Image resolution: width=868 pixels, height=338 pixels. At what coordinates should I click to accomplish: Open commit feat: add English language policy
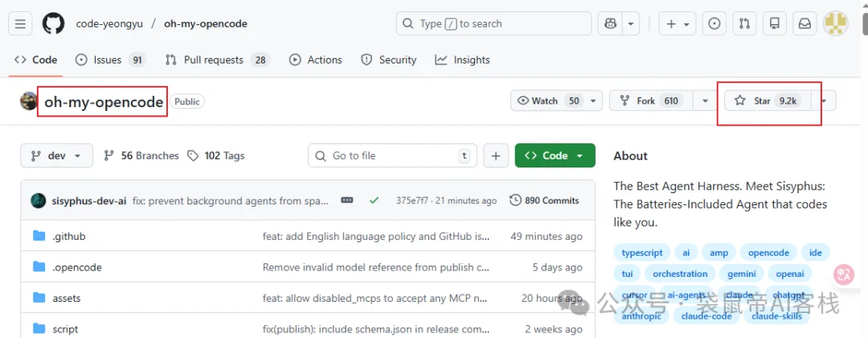[x=376, y=237]
